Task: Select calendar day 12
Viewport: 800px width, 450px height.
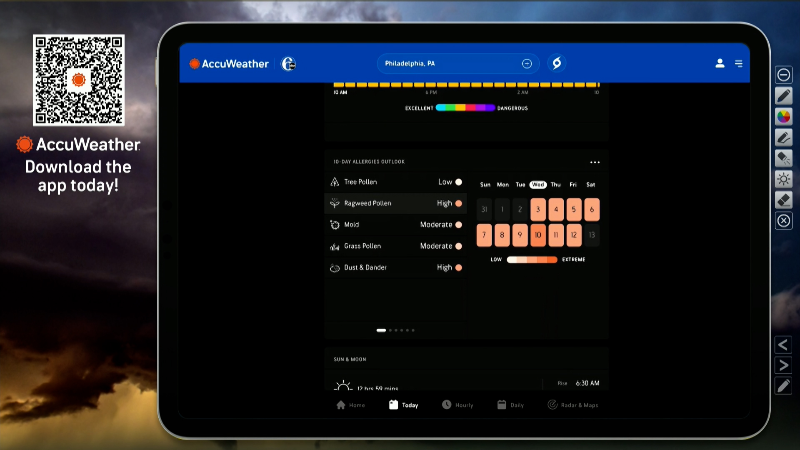Action: [574, 235]
